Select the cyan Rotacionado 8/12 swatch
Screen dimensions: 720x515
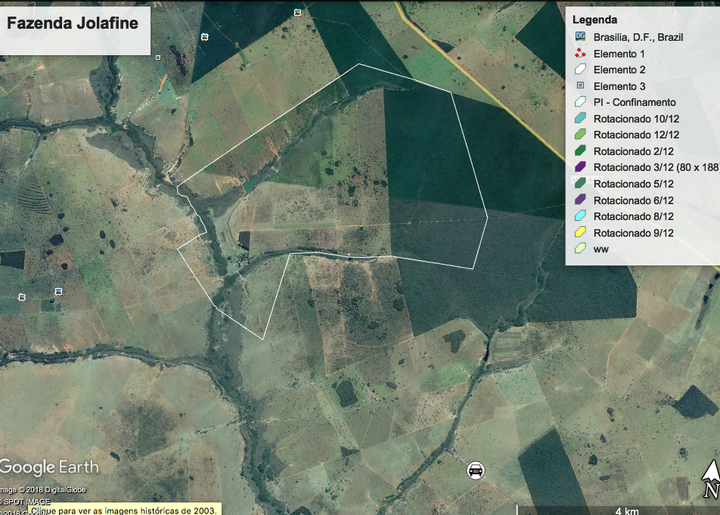click(580, 216)
